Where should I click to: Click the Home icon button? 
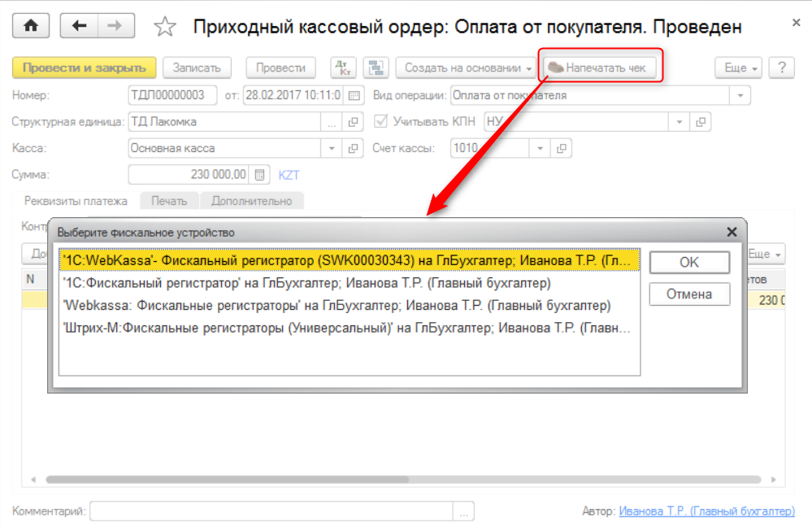click(x=30, y=26)
